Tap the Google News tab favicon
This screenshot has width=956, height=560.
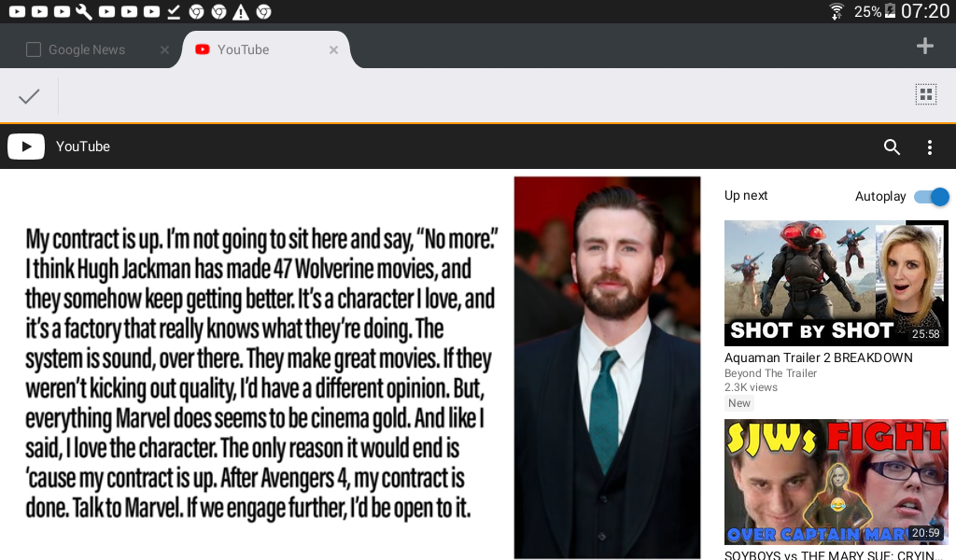point(34,49)
